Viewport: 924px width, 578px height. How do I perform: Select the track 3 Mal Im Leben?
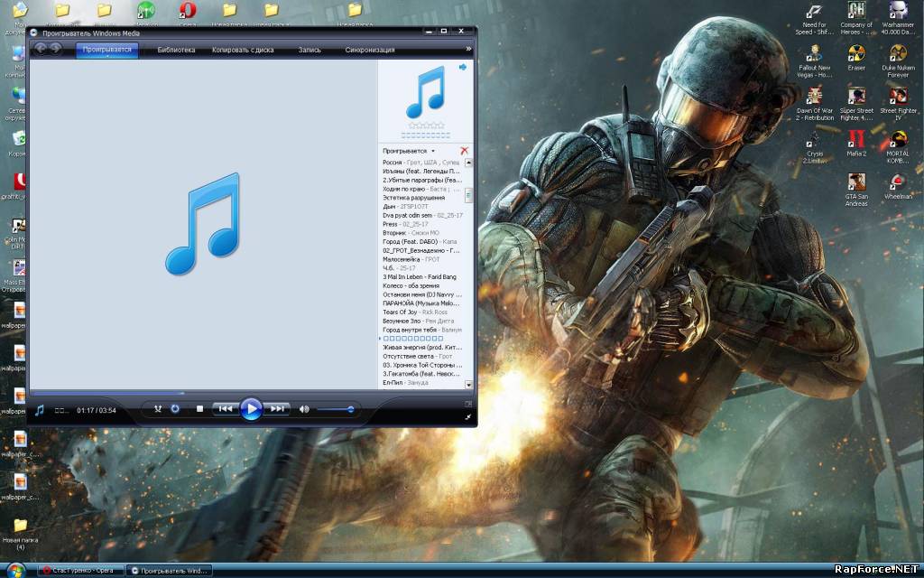420,276
